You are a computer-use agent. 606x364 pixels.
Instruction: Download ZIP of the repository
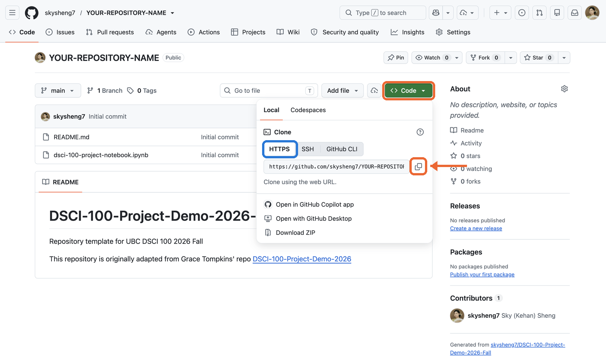(x=290, y=233)
